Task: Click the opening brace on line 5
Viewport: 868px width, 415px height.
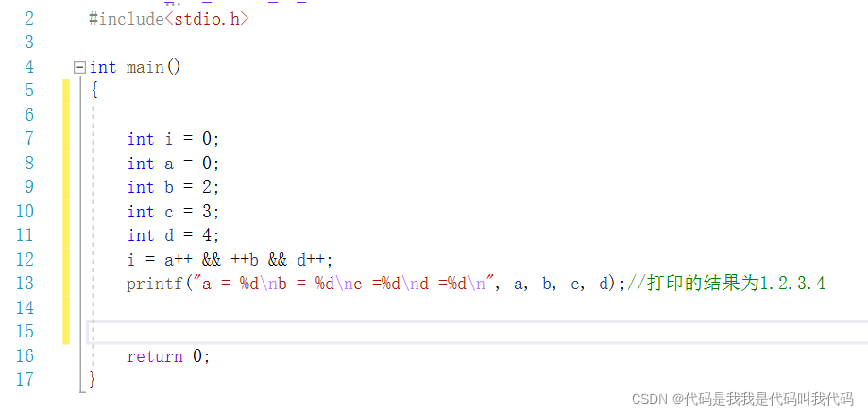Action: pos(94,91)
